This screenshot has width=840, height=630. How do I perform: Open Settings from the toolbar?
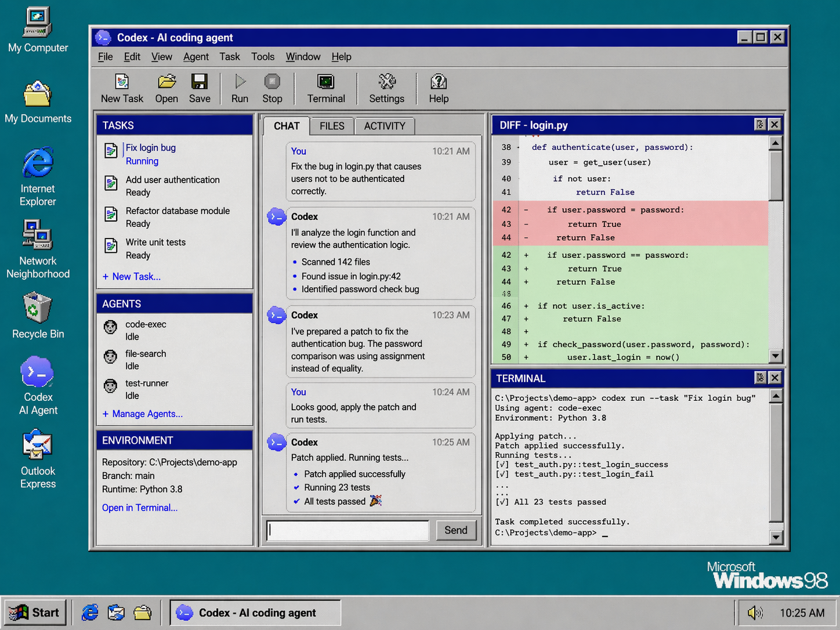point(386,89)
